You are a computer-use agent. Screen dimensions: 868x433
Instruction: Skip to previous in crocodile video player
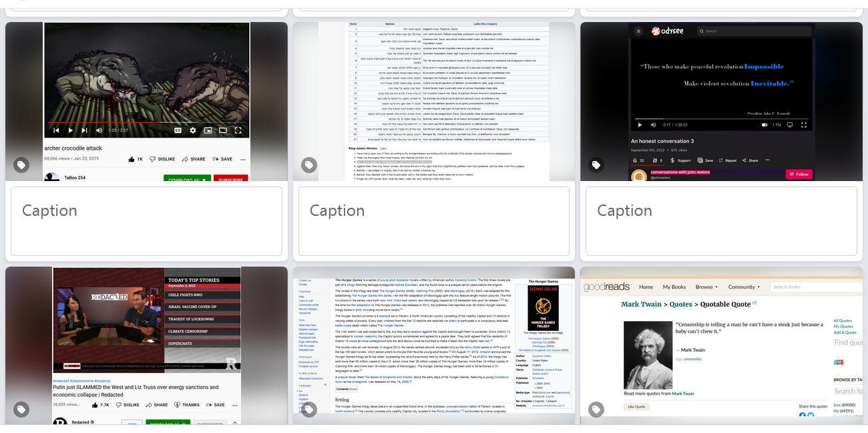click(56, 130)
